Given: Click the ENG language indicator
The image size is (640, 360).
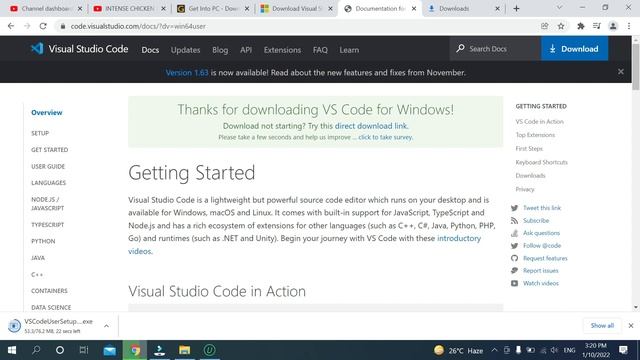Looking at the screenshot, I should coord(569,350).
